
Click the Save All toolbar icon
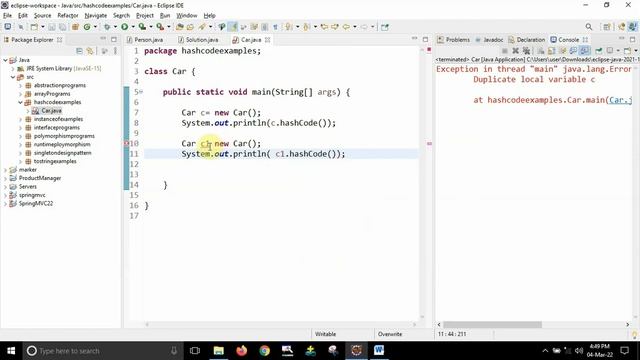click(x=62, y=27)
